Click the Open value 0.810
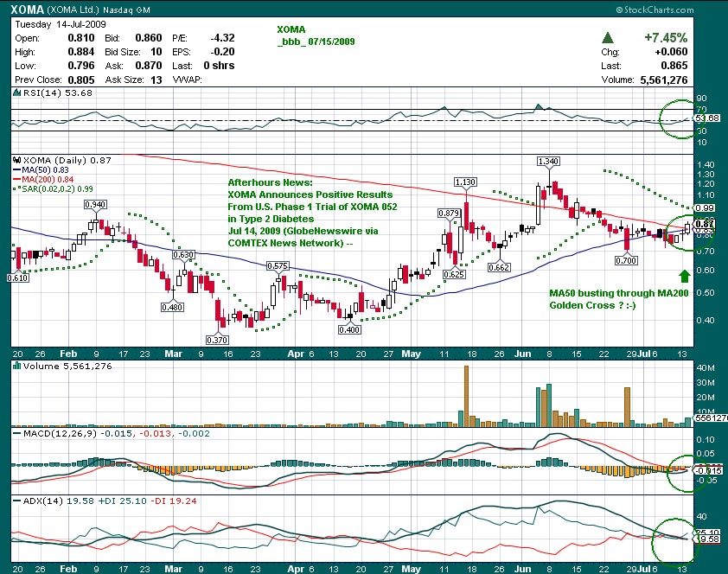 click(81, 38)
